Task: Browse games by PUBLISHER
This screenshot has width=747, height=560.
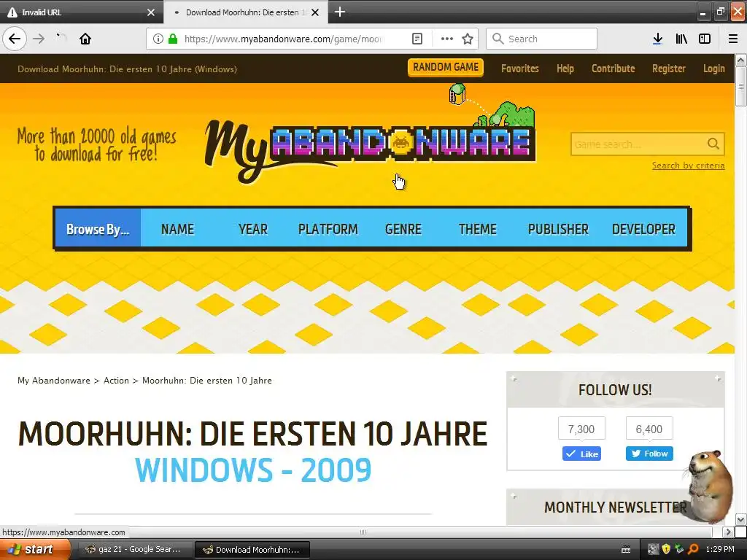Action: point(558,229)
